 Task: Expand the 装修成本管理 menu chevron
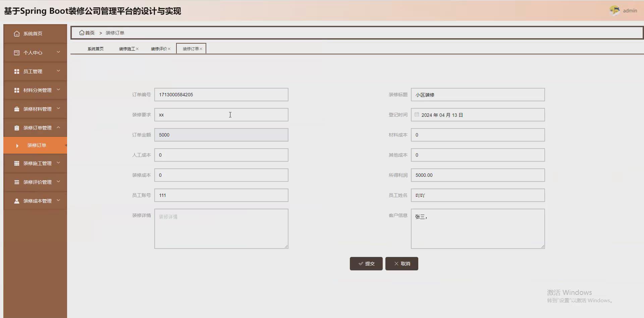tap(58, 200)
